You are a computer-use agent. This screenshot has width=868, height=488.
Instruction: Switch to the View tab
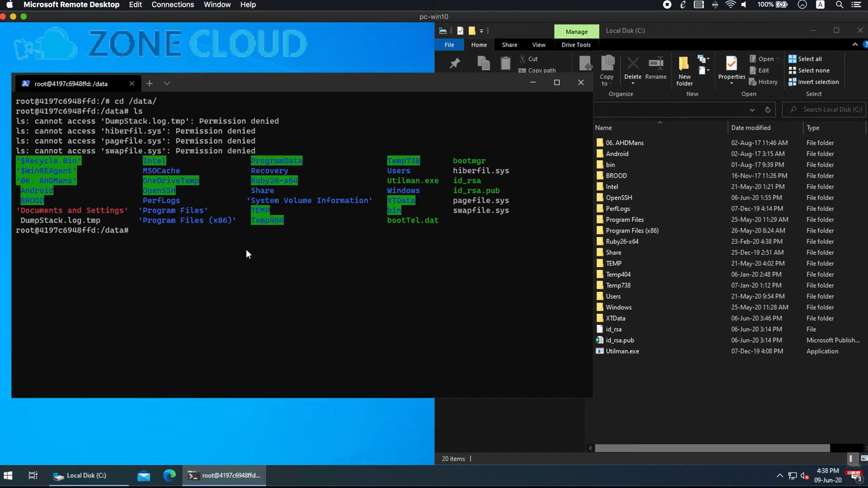coord(539,45)
